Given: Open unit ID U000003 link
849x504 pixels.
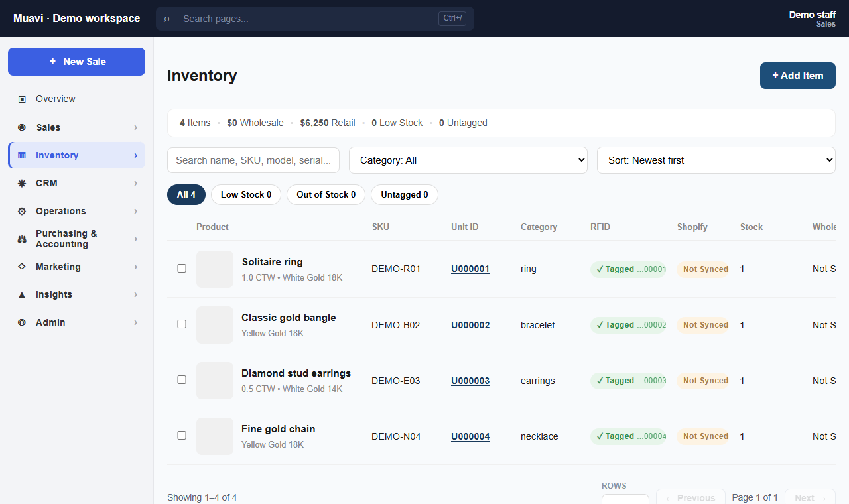Looking at the screenshot, I should coord(470,381).
